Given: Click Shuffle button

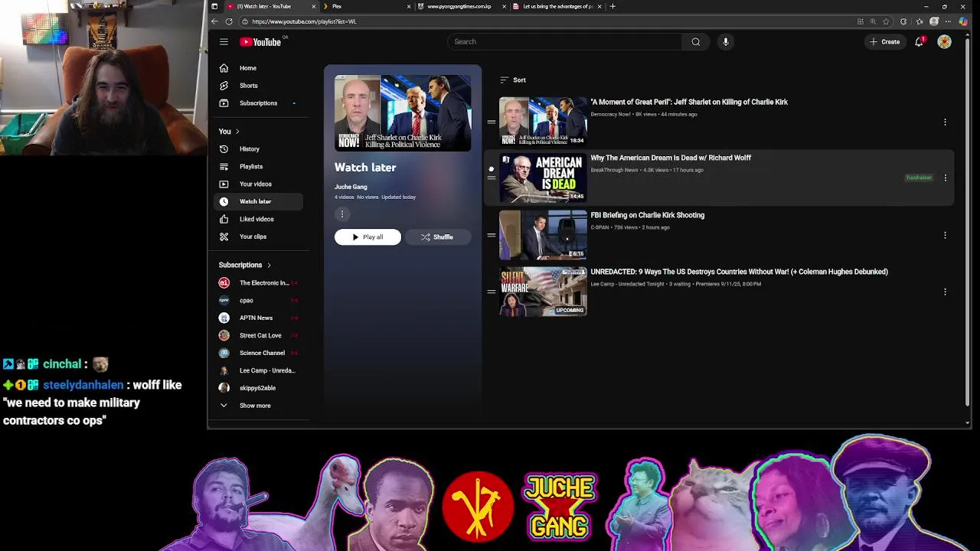Looking at the screenshot, I should (x=437, y=237).
